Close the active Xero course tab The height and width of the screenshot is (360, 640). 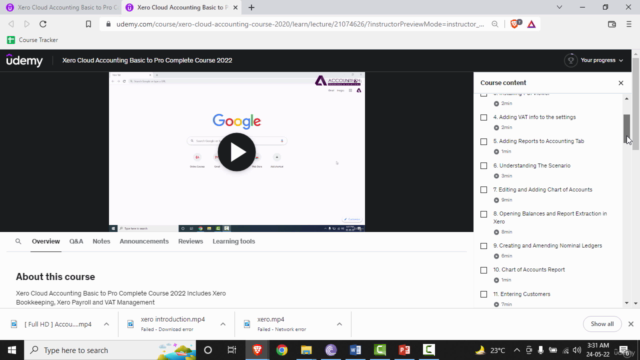pos(235,7)
